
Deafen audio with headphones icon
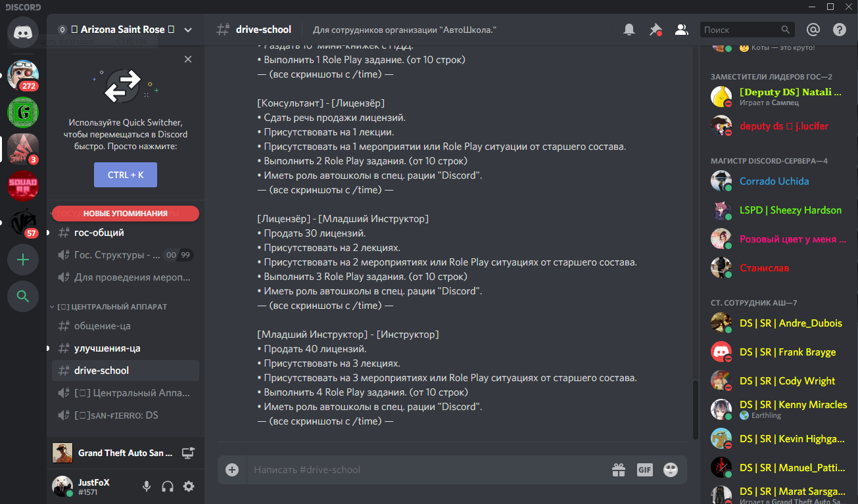pos(168,486)
